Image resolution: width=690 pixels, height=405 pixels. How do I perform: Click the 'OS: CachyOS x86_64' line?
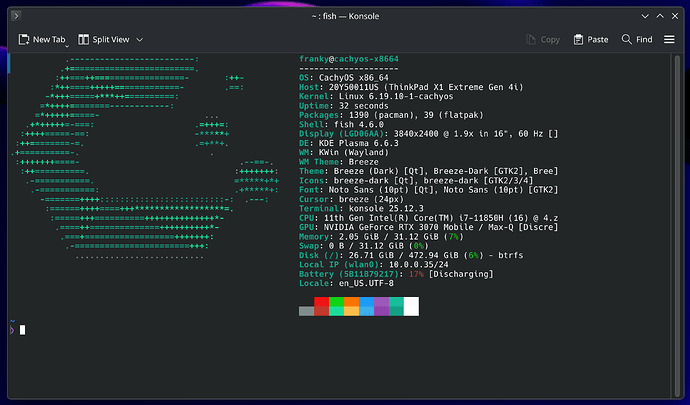(x=344, y=78)
